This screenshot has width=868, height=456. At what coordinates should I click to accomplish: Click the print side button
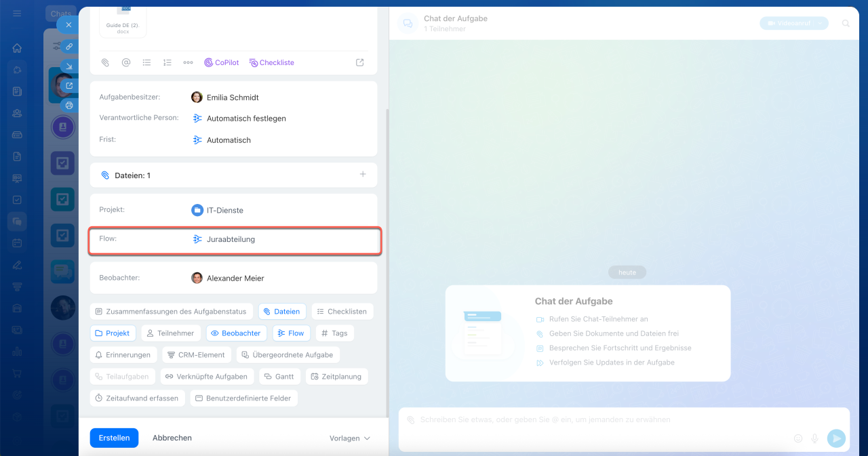click(x=69, y=106)
